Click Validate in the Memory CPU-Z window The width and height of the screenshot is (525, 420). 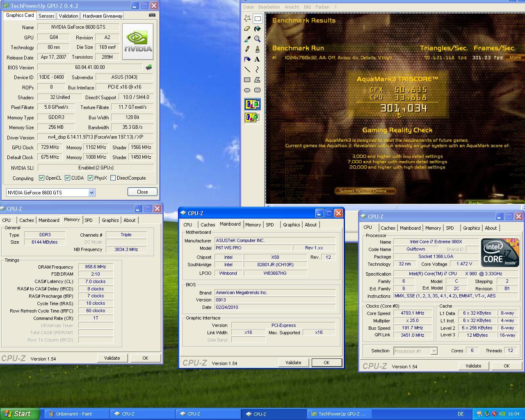click(112, 358)
